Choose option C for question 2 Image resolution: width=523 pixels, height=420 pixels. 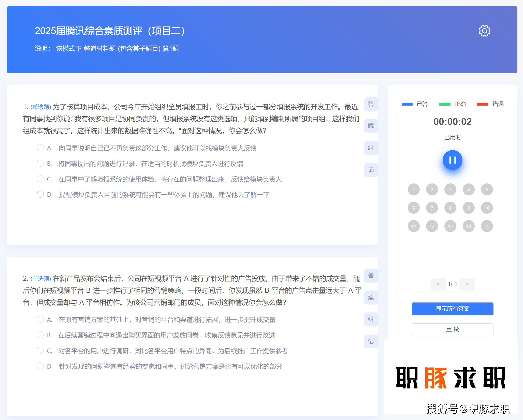[x=40, y=350]
